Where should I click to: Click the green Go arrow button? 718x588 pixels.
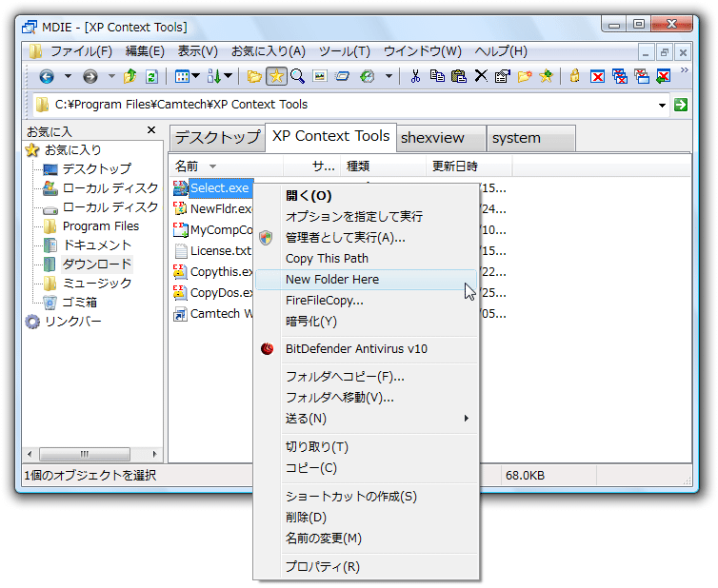tap(681, 105)
